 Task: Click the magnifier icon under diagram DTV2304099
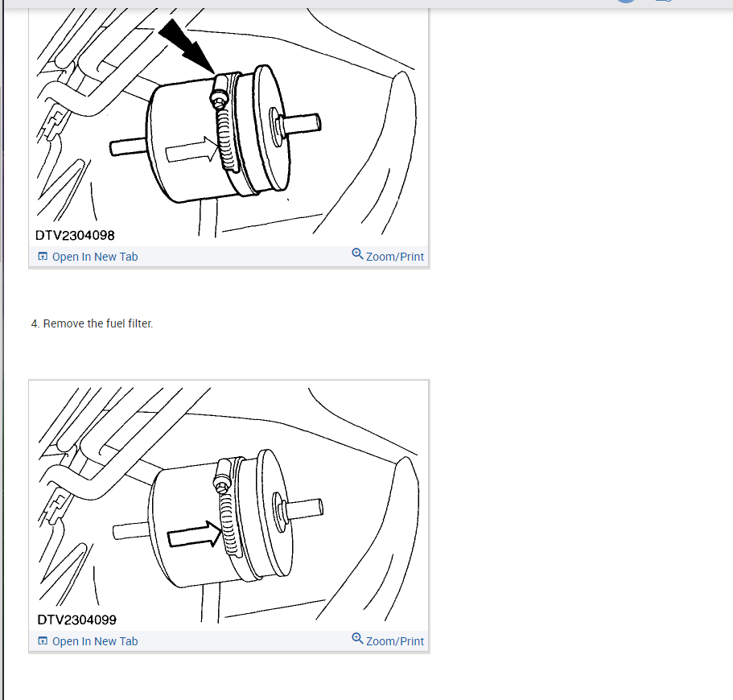[357, 639]
